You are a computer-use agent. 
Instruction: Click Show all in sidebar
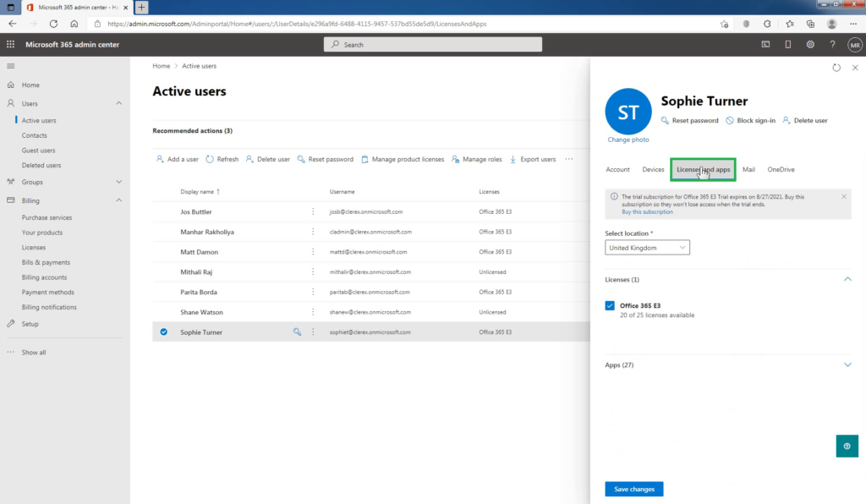pyautogui.click(x=34, y=352)
